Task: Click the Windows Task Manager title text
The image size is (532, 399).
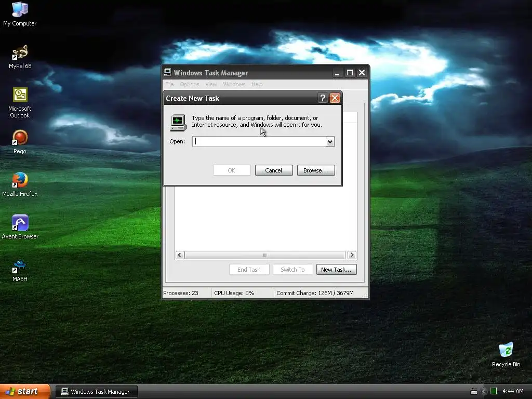Action: [211, 73]
